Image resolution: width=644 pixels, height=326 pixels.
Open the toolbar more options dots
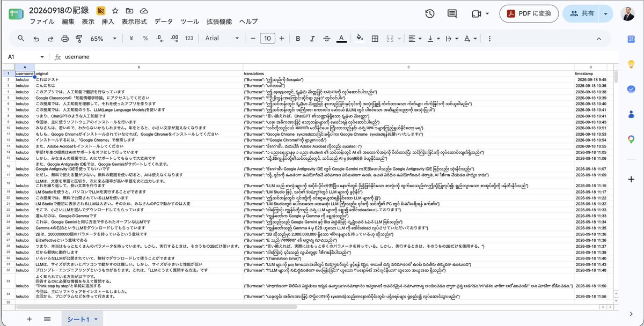(489, 38)
